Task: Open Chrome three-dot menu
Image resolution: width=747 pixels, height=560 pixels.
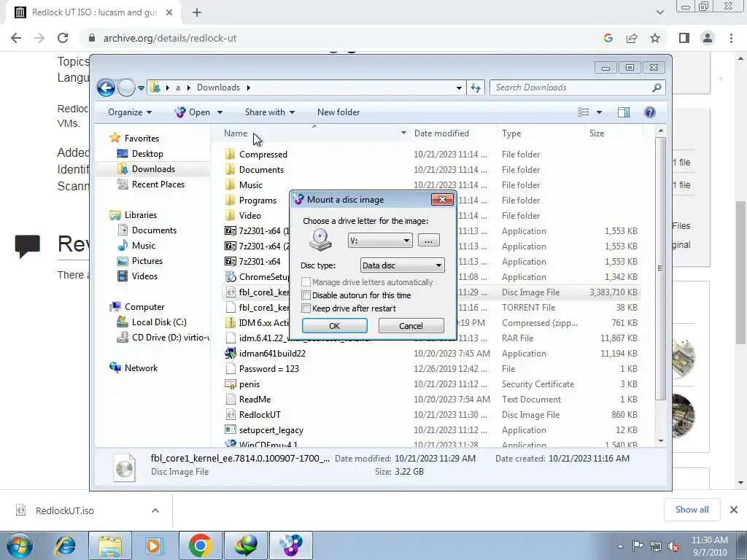Action: point(731,38)
